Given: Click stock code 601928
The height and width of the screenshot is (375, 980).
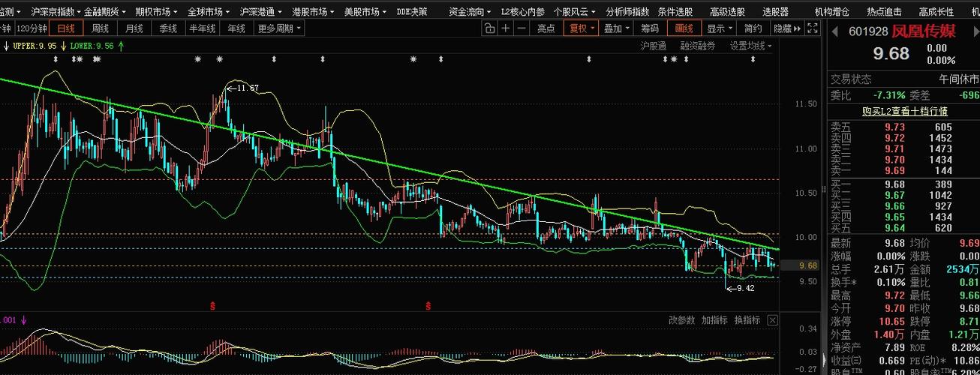Looking at the screenshot, I should coord(868,31).
